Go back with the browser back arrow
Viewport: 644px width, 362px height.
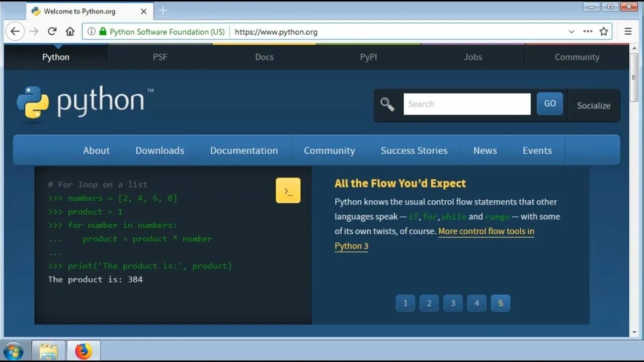[15, 31]
